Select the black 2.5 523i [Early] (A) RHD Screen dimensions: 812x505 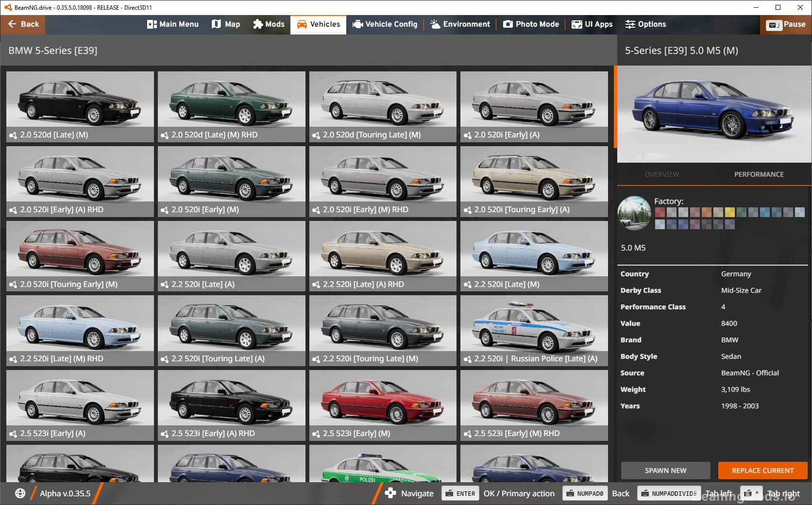point(232,405)
